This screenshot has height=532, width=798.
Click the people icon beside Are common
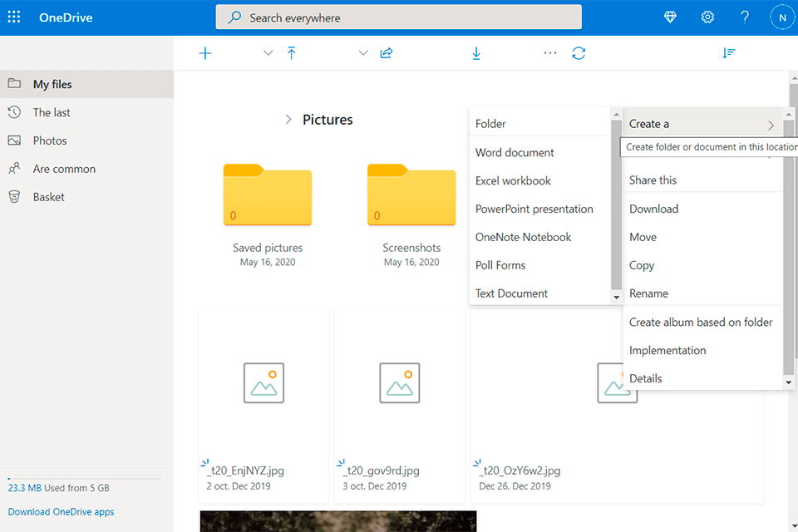click(14, 168)
